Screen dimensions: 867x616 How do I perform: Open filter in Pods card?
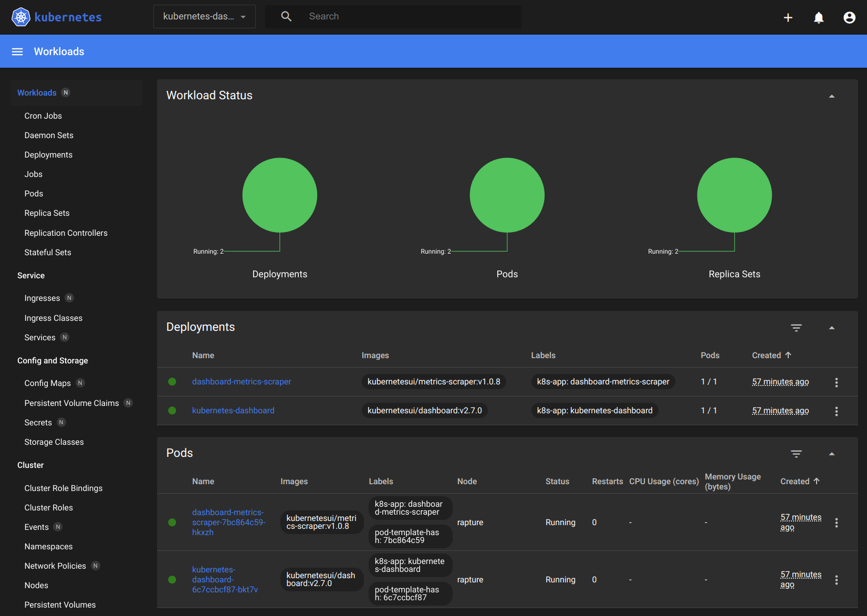[796, 454]
